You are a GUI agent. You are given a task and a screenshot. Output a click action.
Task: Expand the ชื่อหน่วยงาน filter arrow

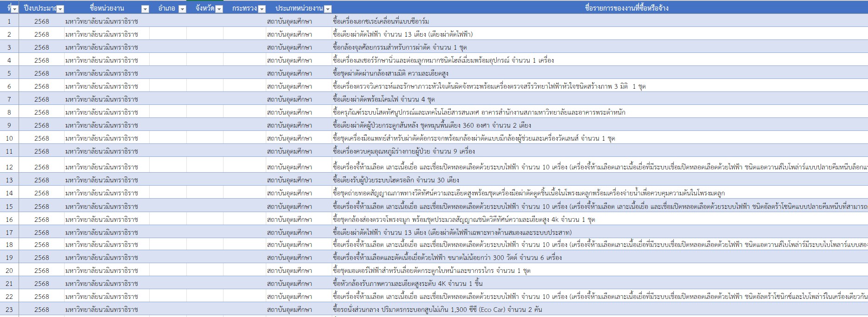coord(145,9)
